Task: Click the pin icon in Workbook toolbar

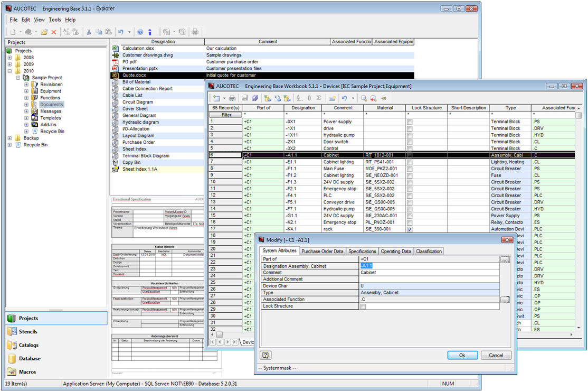Action: (x=384, y=98)
